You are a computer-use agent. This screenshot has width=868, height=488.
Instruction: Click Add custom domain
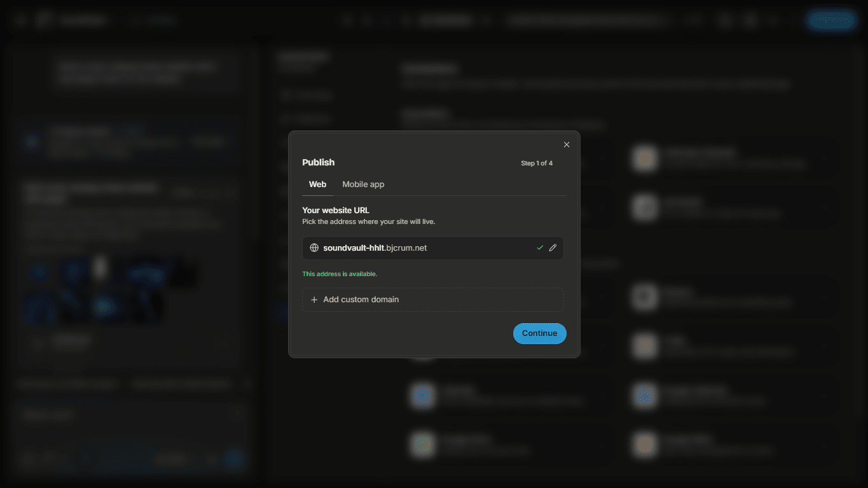click(x=433, y=300)
